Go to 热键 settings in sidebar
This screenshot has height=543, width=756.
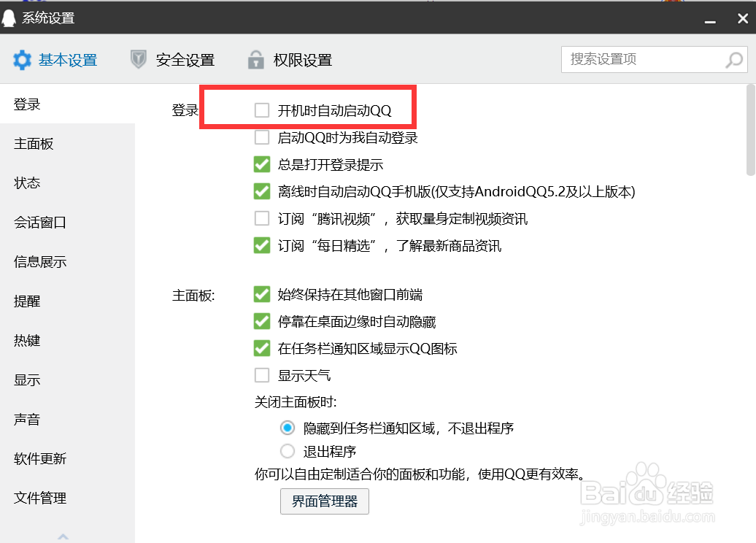click(x=67, y=340)
